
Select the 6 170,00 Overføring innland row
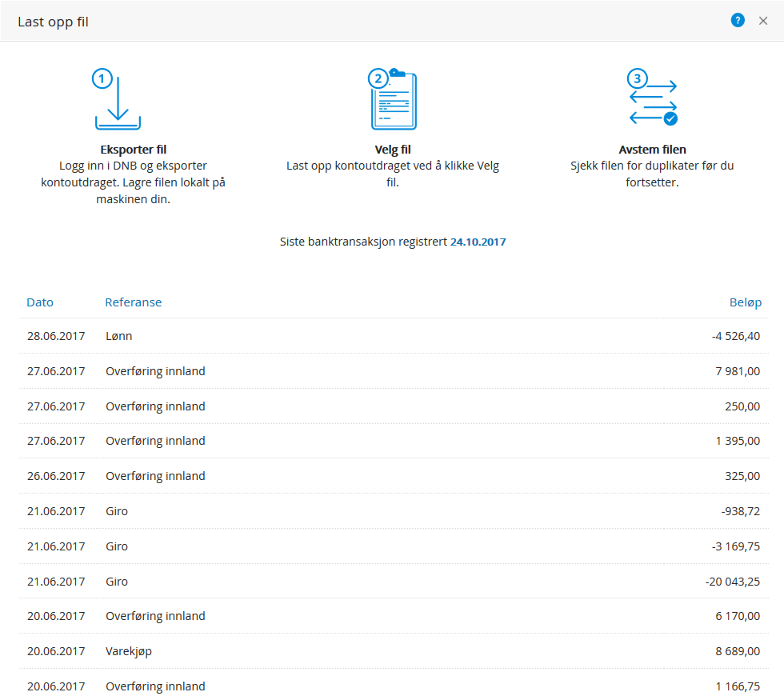394,616
